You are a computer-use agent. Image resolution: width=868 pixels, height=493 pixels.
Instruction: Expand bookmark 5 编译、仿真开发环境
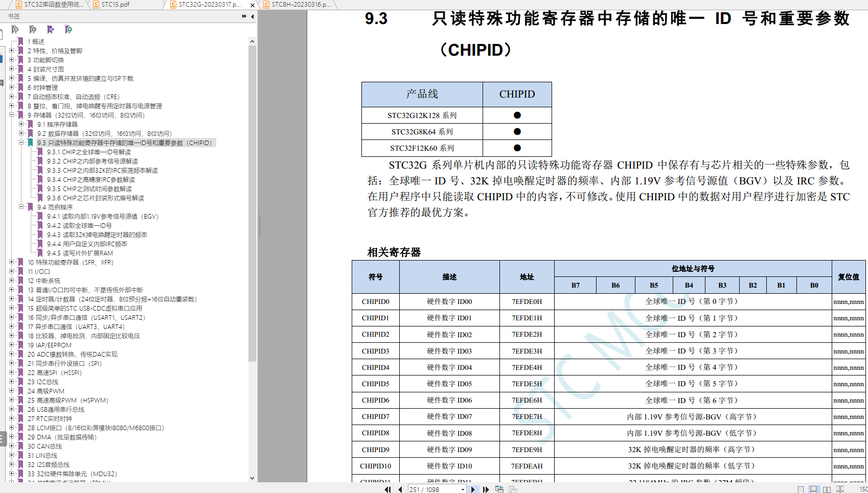(11, 78)
